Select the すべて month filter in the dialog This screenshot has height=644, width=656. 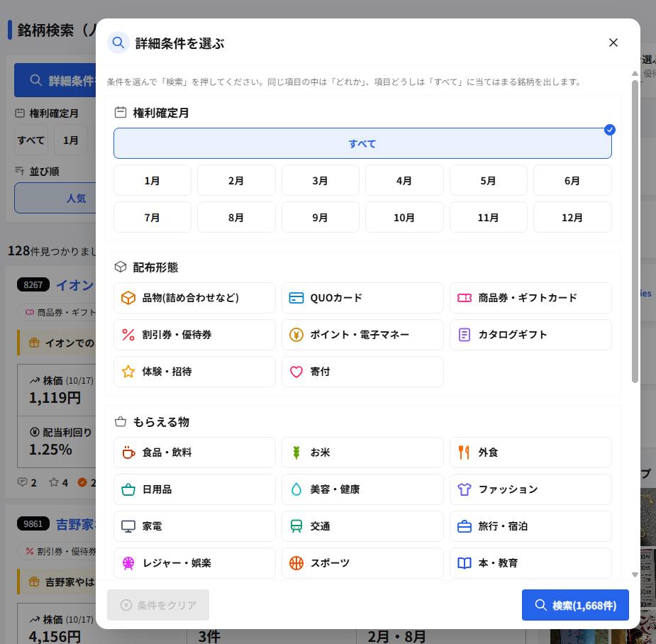pyautogui.click(x=362, y=143)
